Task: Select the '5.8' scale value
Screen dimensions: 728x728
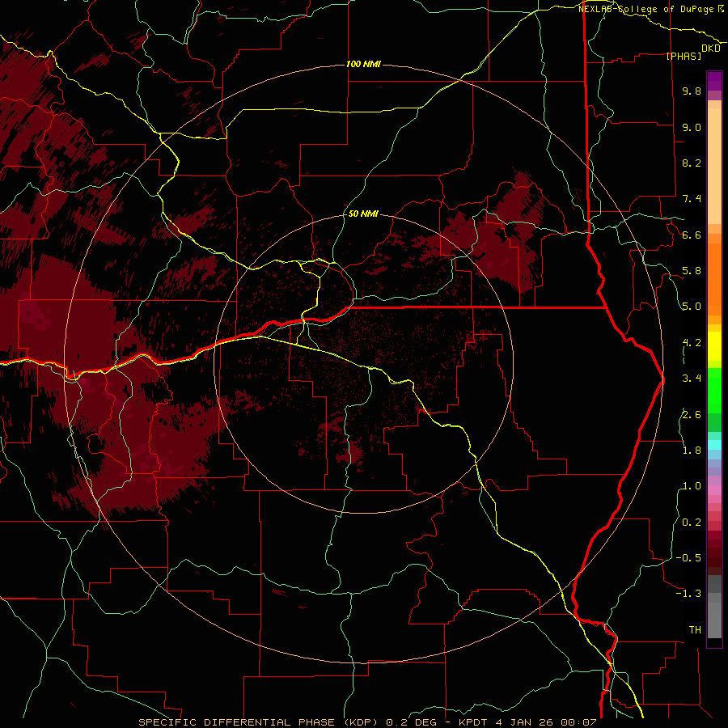Action: coord(692,271)
